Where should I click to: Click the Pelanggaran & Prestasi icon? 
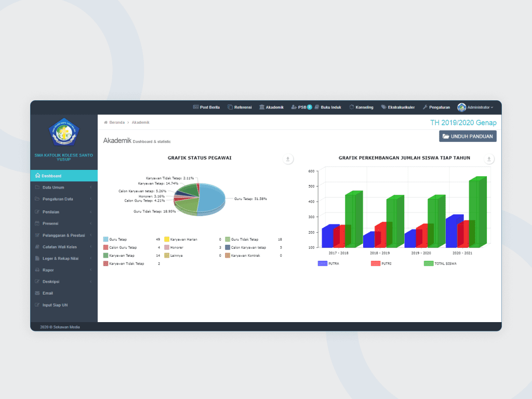click(x=37, y=235)
